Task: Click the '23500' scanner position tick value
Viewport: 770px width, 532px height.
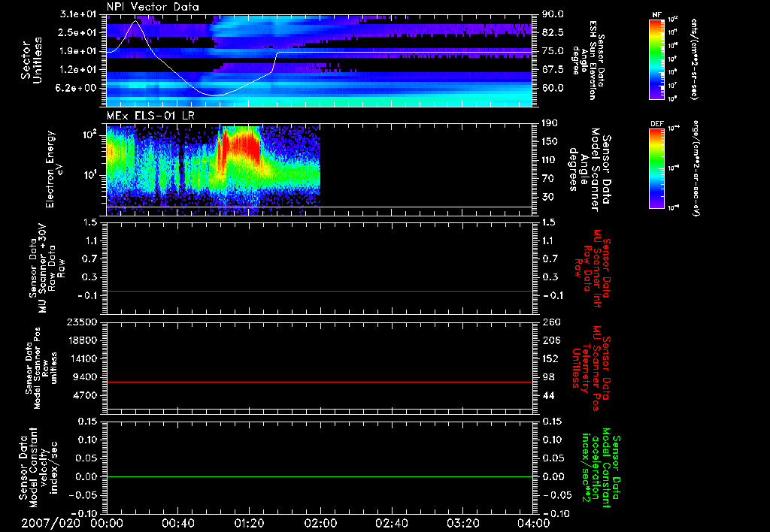Action: (81, 322)
